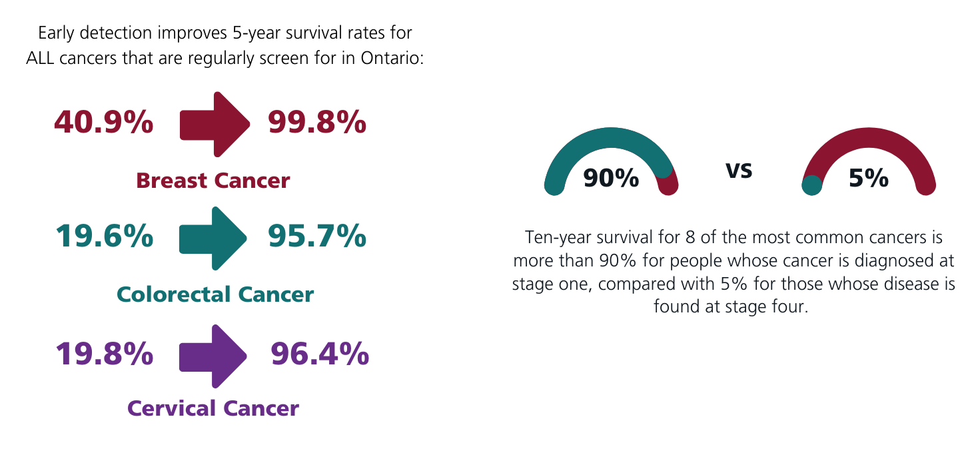980x453 pixels.
Task: Select the 40.9% breast cancer figure
Action: (103, 123)
